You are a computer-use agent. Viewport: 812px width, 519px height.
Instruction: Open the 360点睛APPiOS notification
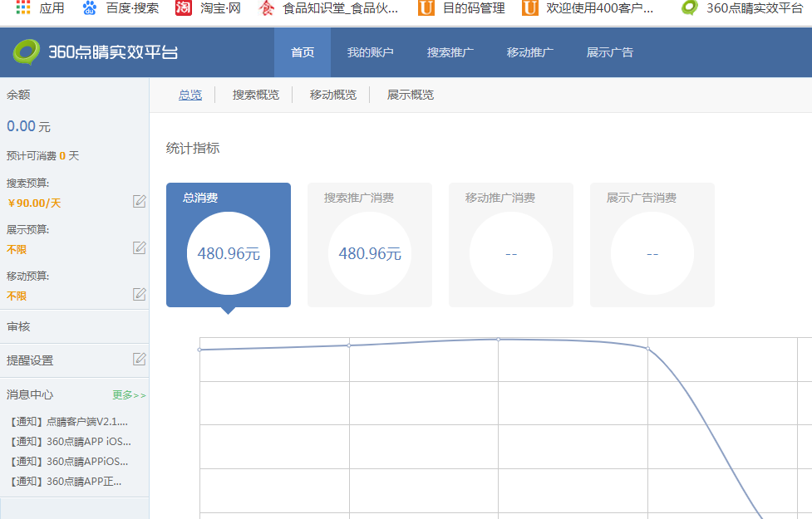pyautogui.click(x=68, y=461)
